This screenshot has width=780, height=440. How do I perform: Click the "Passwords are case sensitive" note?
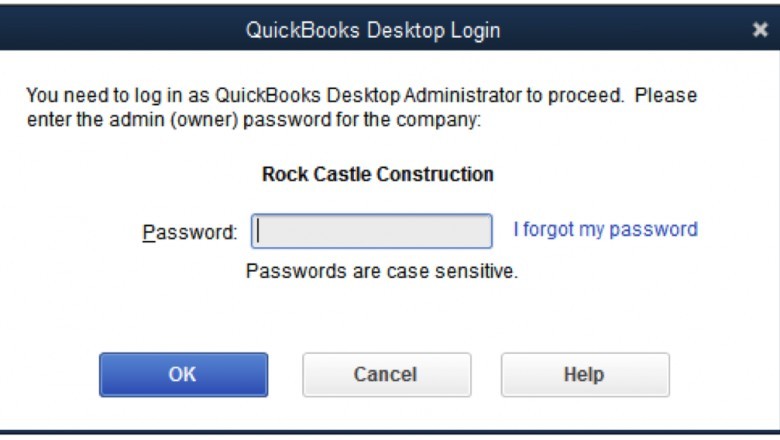pos(382,270)
